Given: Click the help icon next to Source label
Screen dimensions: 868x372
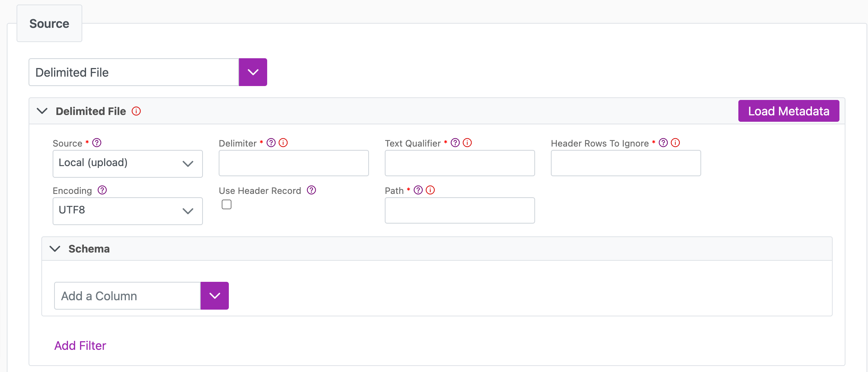Looking at the screenshot, I should coord(97,143).
